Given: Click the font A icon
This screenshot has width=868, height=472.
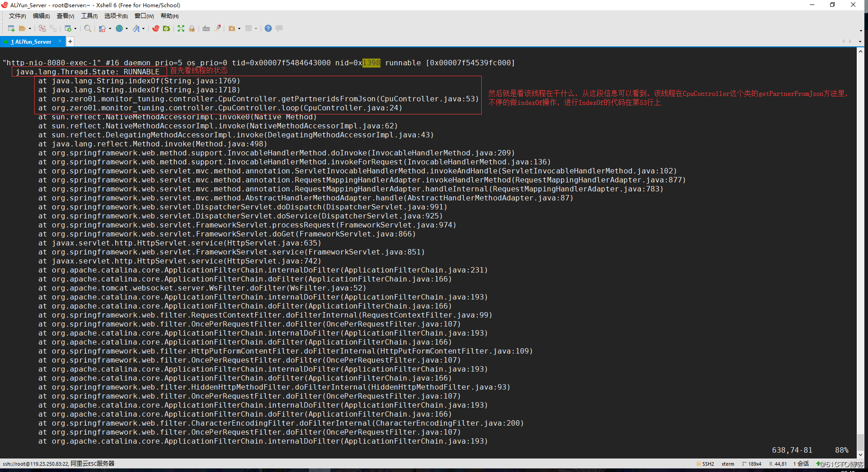Looking at the screenshot, I should coord(136,28).
